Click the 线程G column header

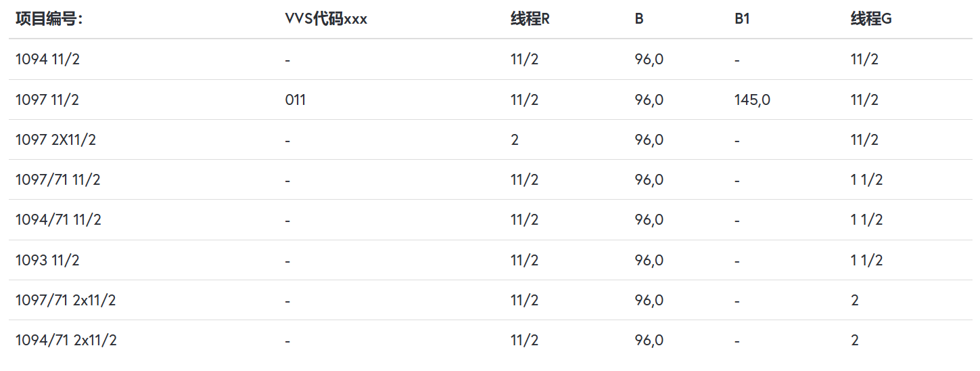(x=871, y=19)
